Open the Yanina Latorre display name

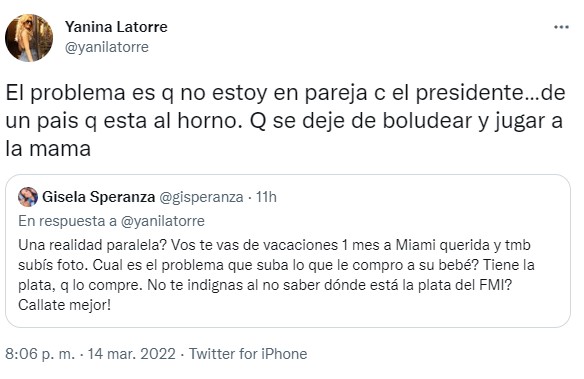click(116, 27)
